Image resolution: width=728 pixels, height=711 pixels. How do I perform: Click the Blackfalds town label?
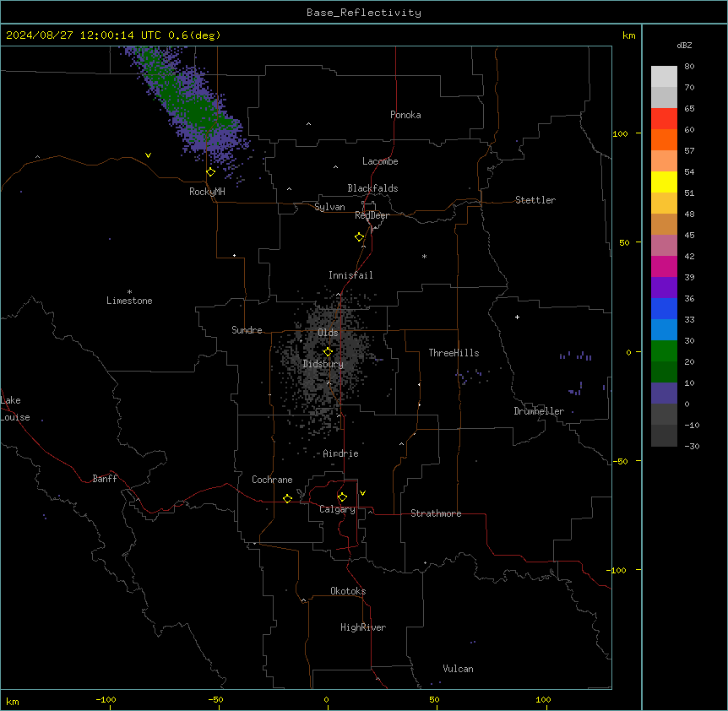372,188
